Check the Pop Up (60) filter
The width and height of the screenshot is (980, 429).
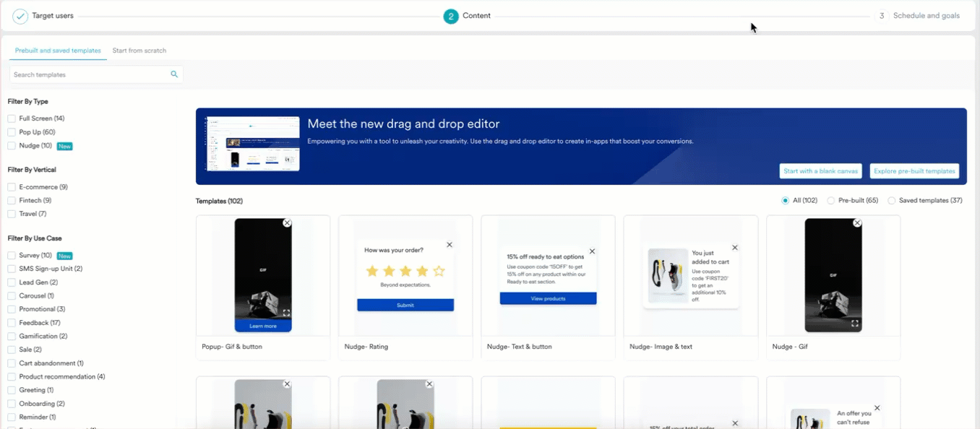coord(12,132)
